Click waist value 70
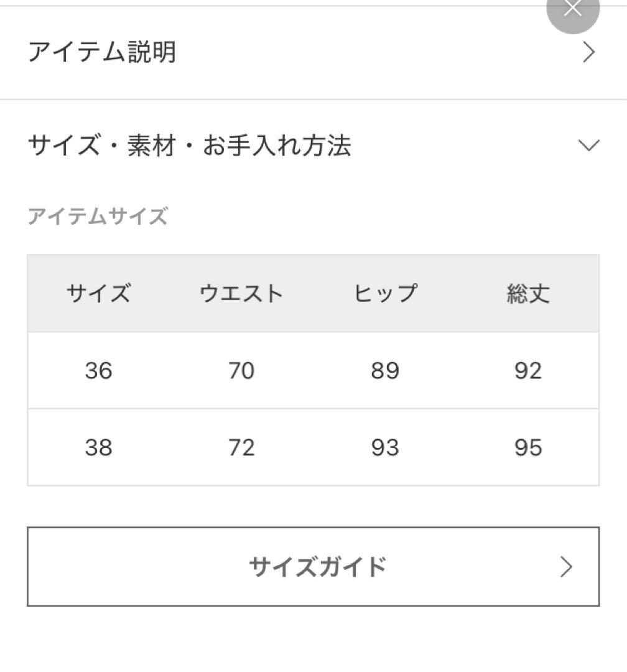 241,371
